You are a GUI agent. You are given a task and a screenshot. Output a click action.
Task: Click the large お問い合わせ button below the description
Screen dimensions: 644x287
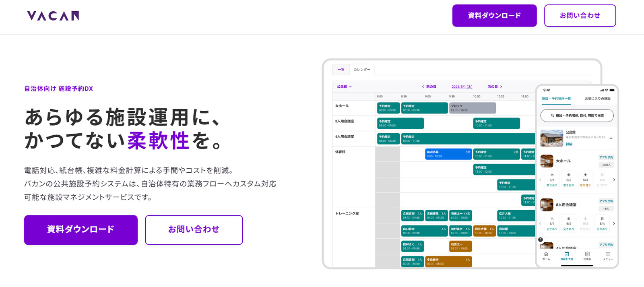tap(194, 230)
